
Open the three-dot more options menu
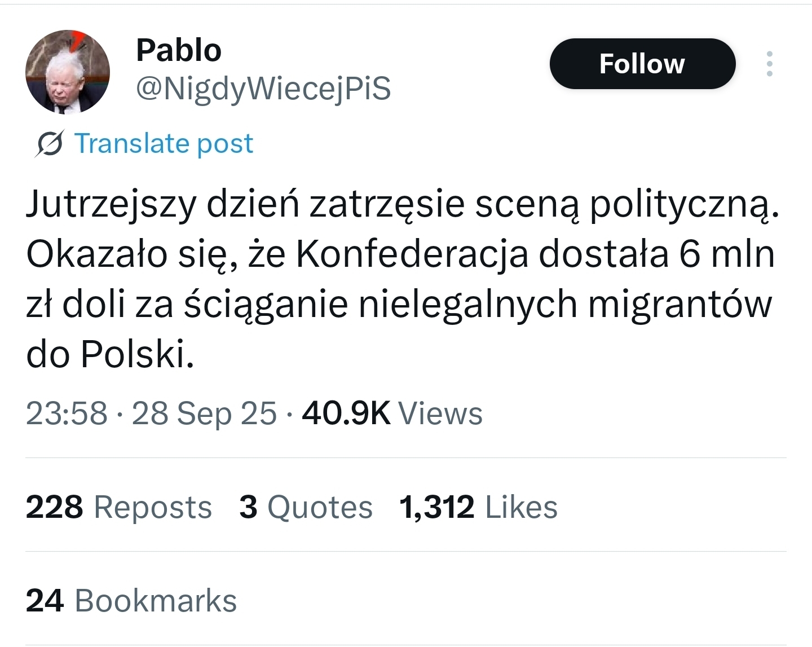769,64
